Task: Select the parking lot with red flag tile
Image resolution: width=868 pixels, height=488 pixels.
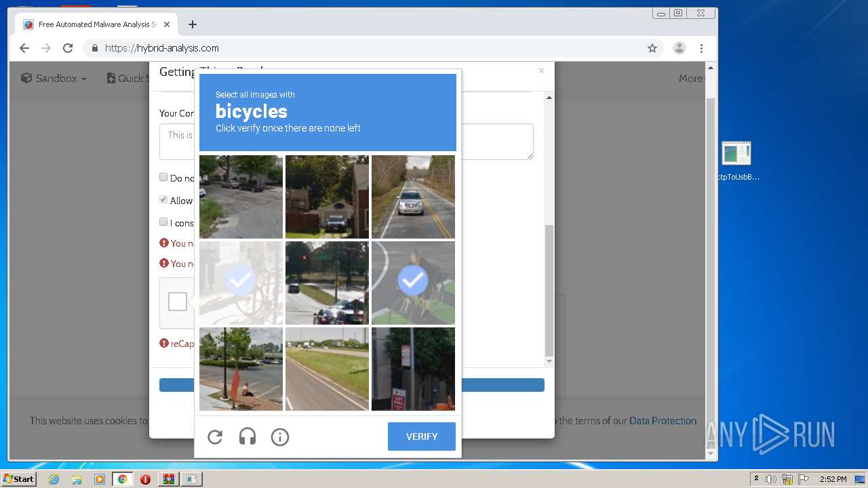Action: pyautogui.click(x=241, y=369)
